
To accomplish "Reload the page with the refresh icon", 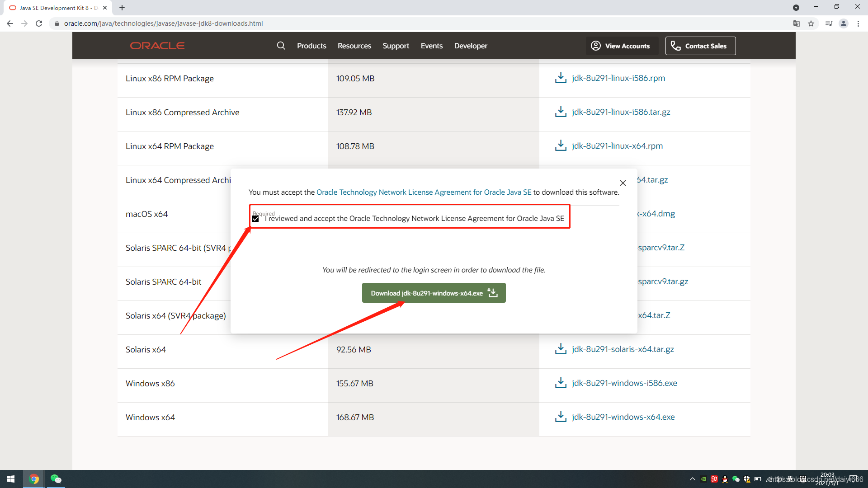I will (39, 23).
